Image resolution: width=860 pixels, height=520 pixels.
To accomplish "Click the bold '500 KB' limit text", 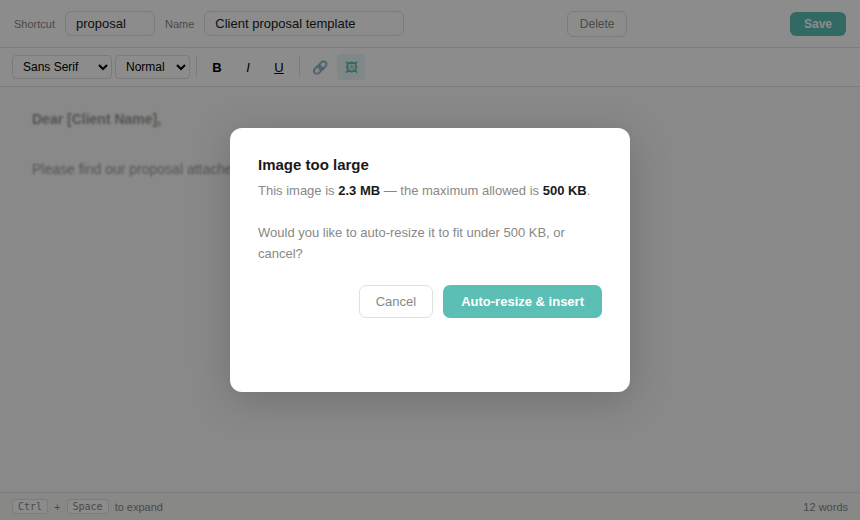I will pyautogui.click(x=564, y=190).
